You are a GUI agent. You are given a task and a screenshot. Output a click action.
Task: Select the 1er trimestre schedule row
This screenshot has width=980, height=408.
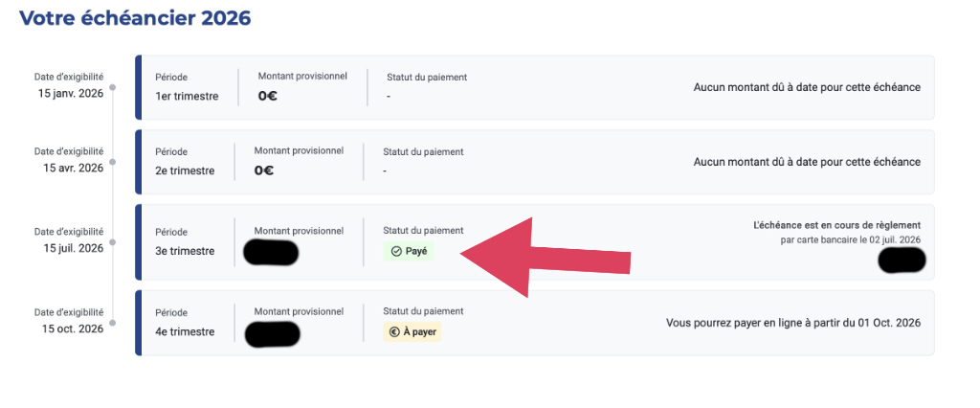click(x=535, y=87)
